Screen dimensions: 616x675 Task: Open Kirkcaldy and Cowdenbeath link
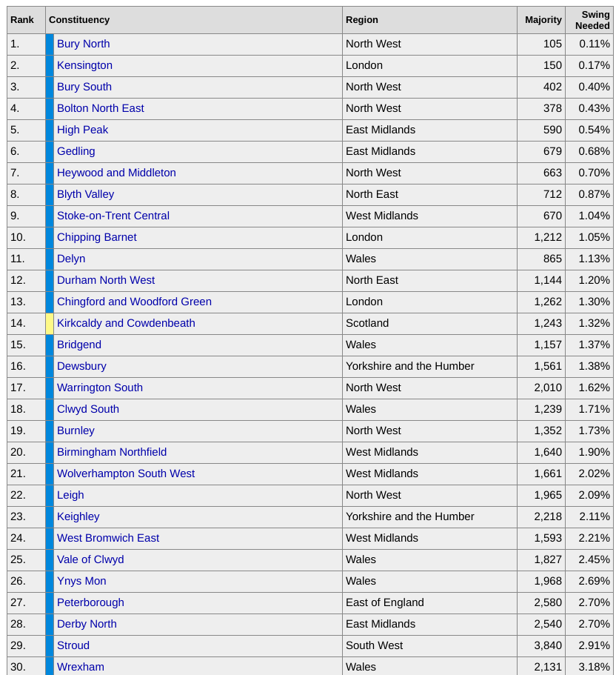[x=126, y=323]
